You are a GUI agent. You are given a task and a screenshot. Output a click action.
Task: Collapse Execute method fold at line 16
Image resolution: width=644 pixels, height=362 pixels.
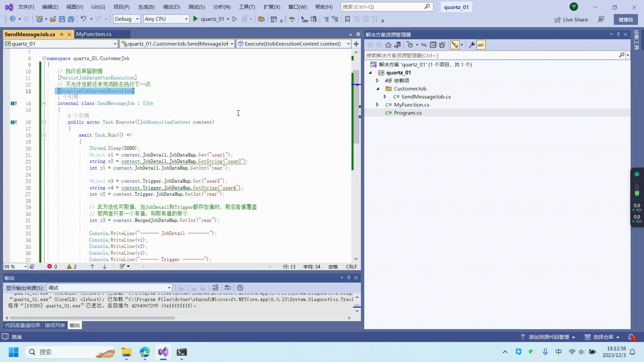[x=44, y=122]
